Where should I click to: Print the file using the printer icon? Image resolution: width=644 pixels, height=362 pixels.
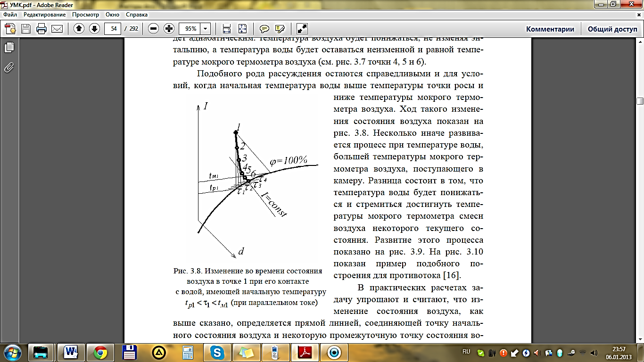click(x=41, y=29)
